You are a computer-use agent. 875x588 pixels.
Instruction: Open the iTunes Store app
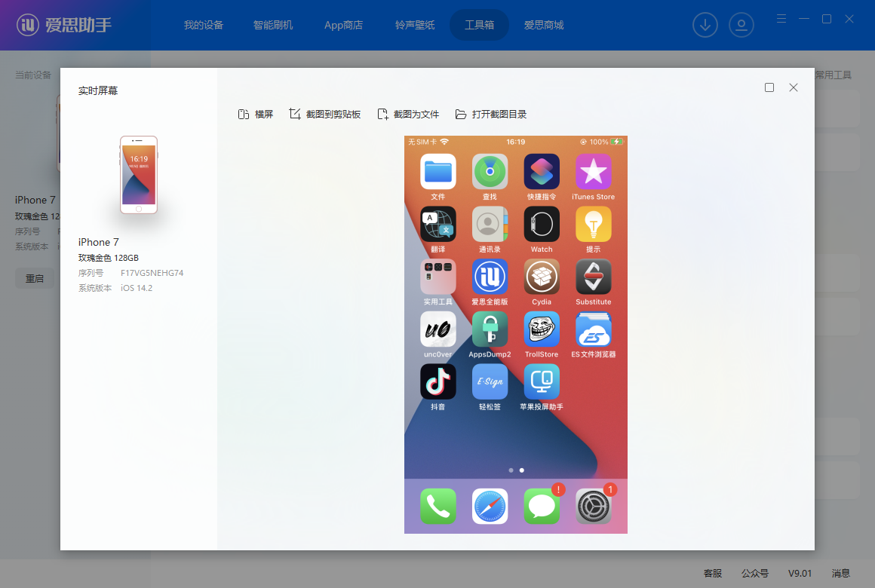click(594, 172)
